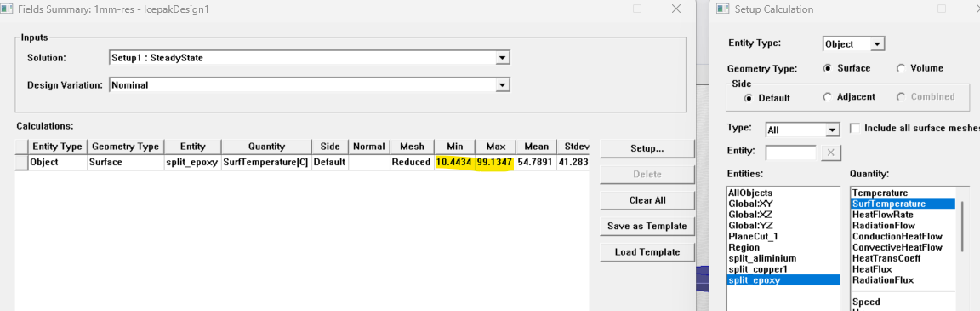
Task: Open the Design Variation dropdown showing Nominal
Action: [310, 84]
